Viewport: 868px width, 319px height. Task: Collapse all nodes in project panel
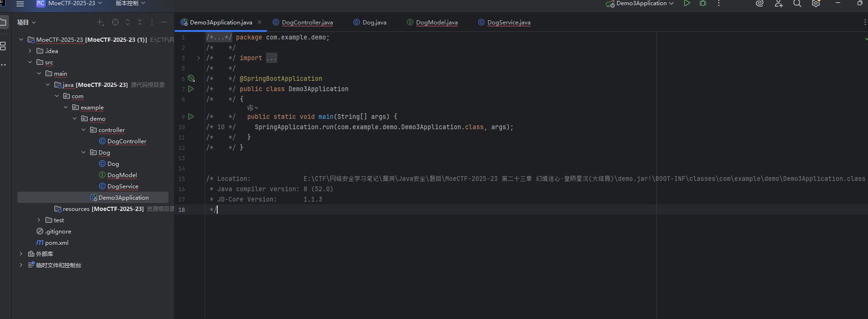pos(140,22)
